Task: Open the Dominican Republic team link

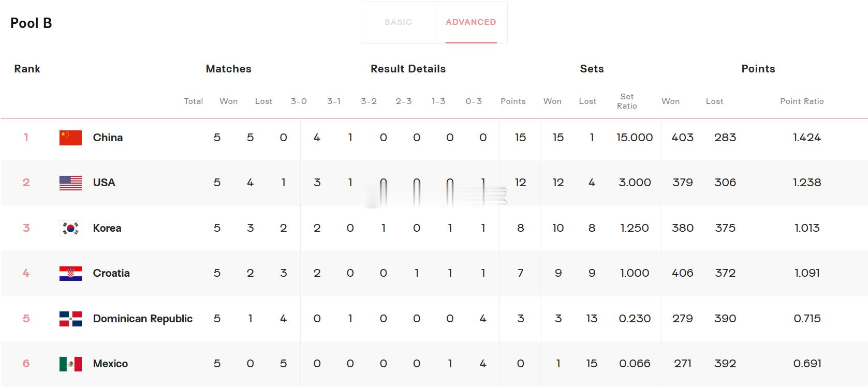Action: coord(143,319)
